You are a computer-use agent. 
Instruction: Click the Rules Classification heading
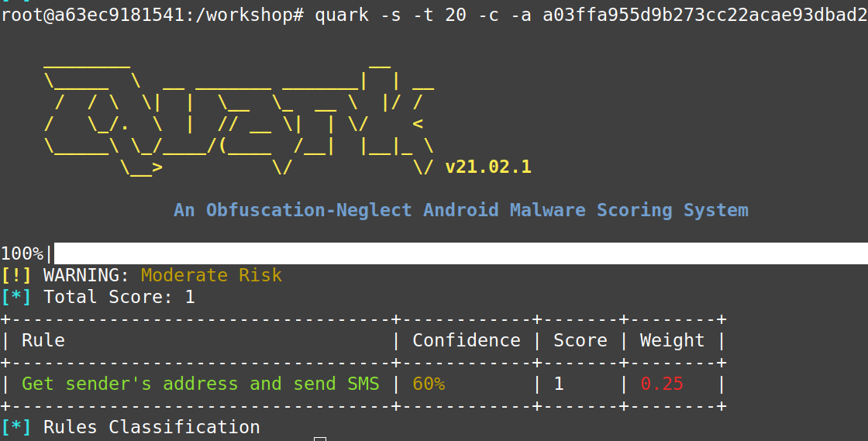151,427
